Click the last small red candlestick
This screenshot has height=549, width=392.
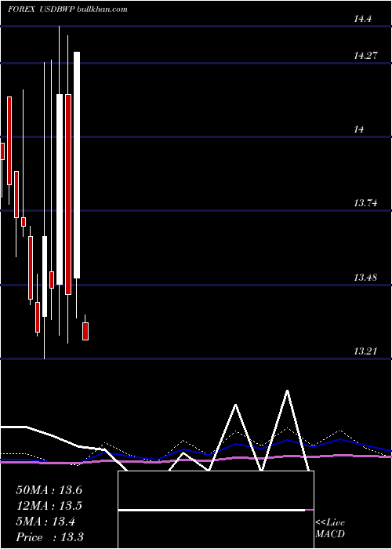85,331
